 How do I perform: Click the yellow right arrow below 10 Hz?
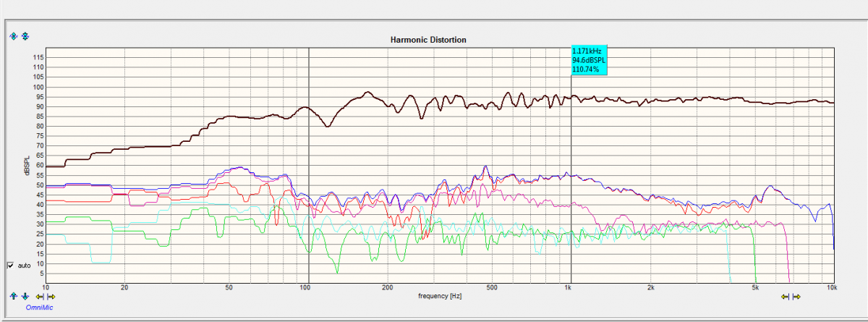(51, 296)
